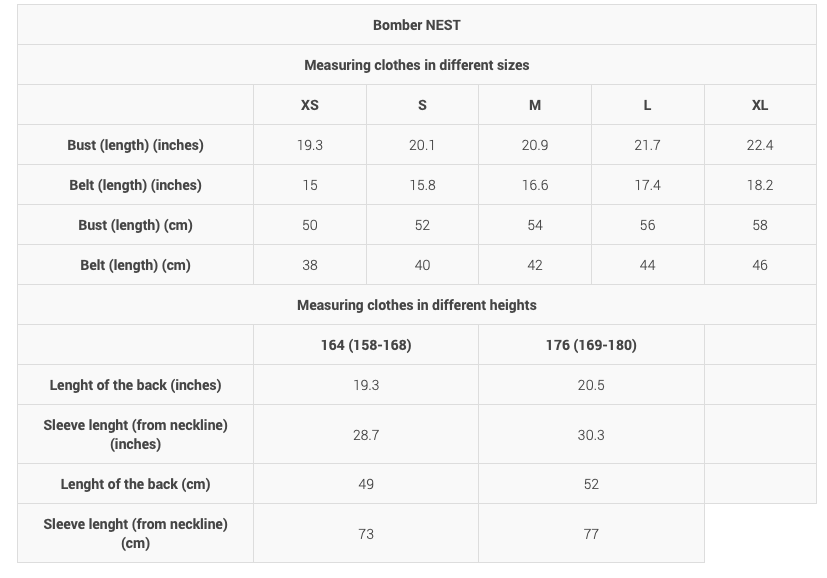Click the "Bomber NEST" table title
Viewport: 827px width, 578px height.
pyautogui.click(x=416, y=25)
